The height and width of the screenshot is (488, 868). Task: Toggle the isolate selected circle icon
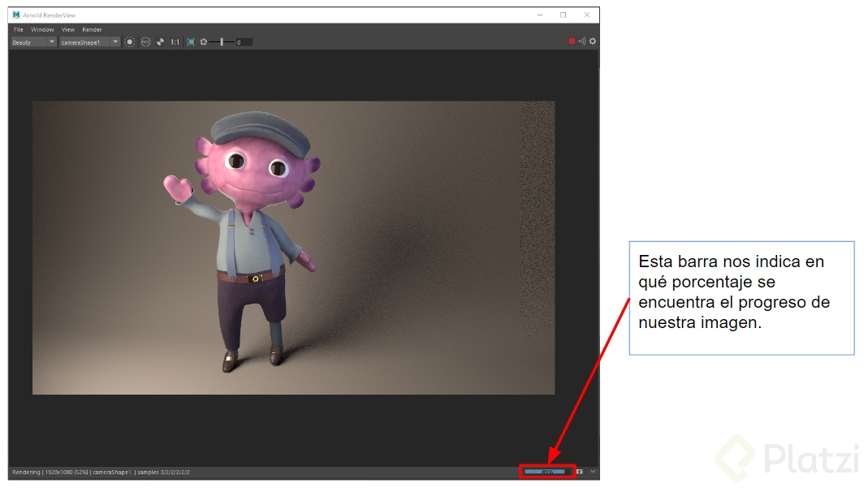click(x=130, y=42)
